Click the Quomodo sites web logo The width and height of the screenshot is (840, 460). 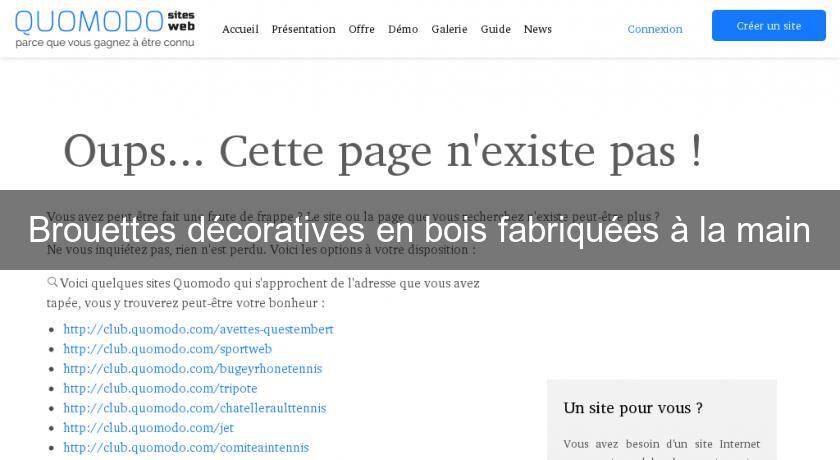105,28
